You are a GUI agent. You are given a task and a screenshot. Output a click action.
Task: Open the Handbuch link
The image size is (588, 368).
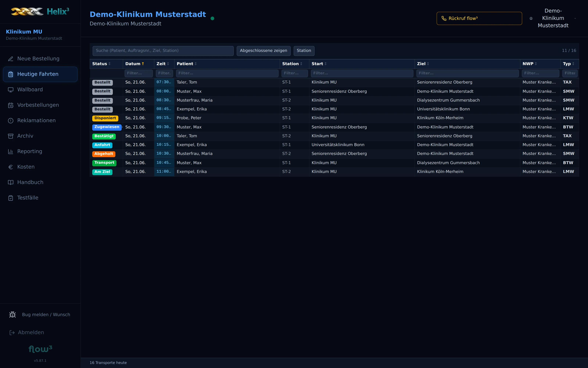pyautogui.click(x=40, y=182)
